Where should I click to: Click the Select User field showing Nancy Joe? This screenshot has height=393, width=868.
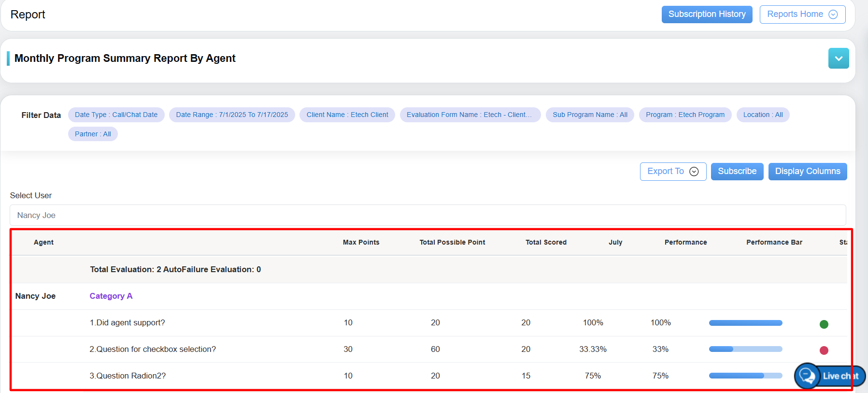coord(427,215)
